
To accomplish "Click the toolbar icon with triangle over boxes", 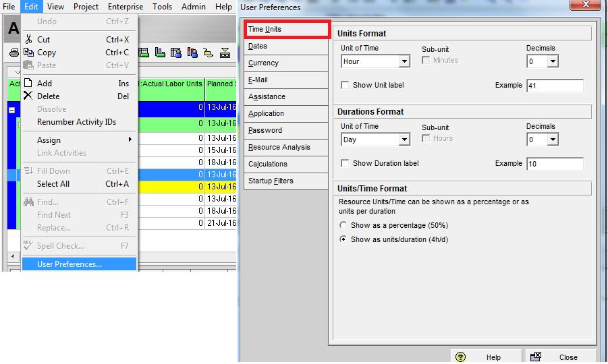I will (x=225, y=53).
